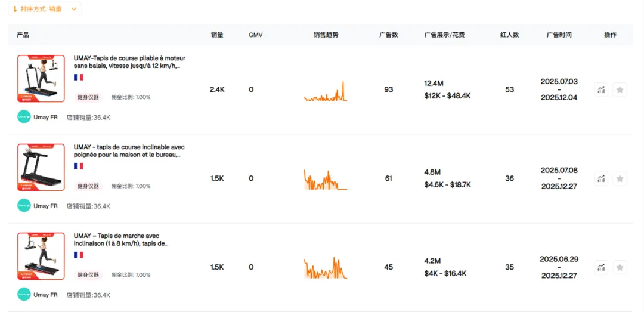Click Umay FR store avatar in third row
The width and height of the screenshot is (644, 312).
24,295
